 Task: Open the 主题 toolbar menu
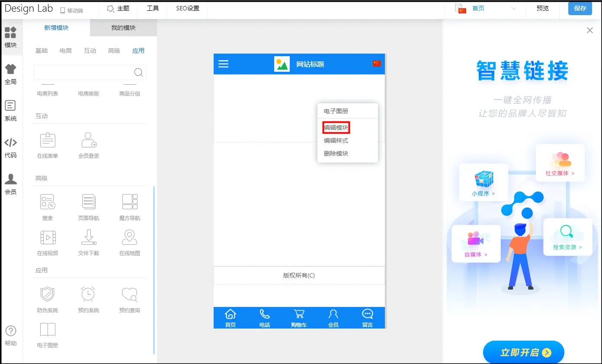click(118, 9)
